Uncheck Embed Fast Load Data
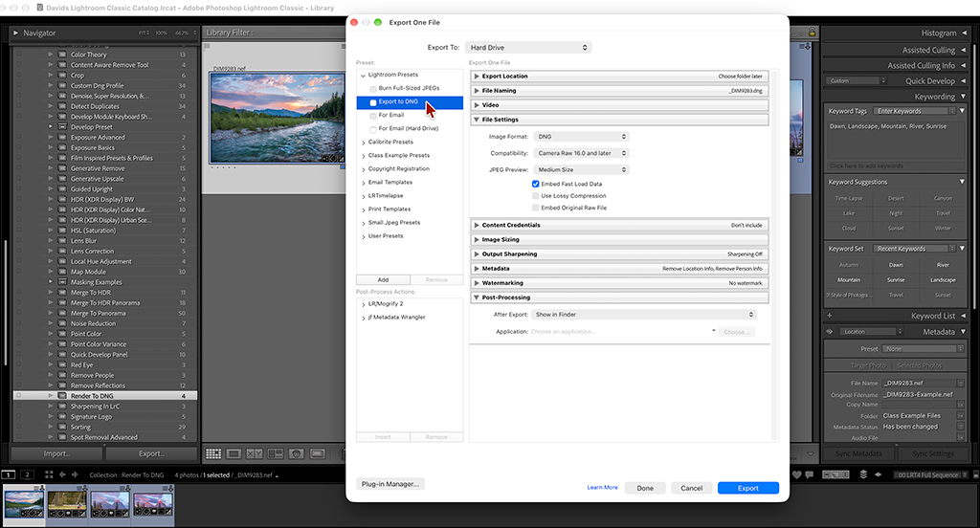 tap(536, 184)
